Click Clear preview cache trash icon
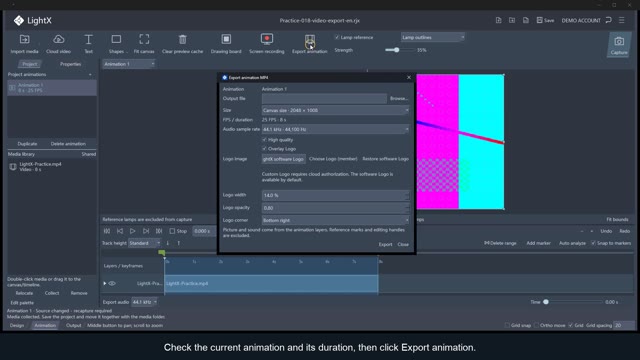 (182, 39)
